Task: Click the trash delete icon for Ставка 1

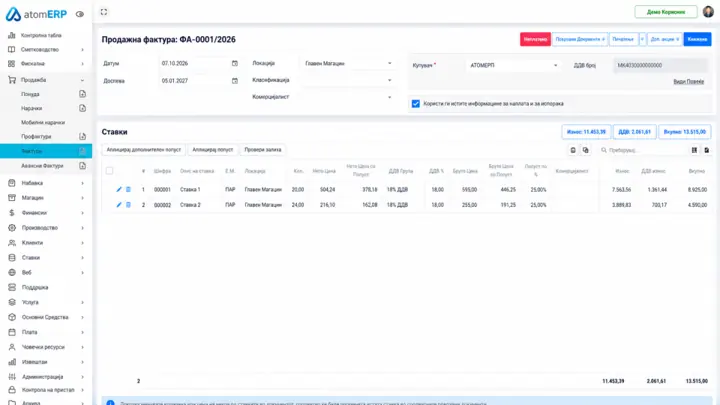Action: 129,189
